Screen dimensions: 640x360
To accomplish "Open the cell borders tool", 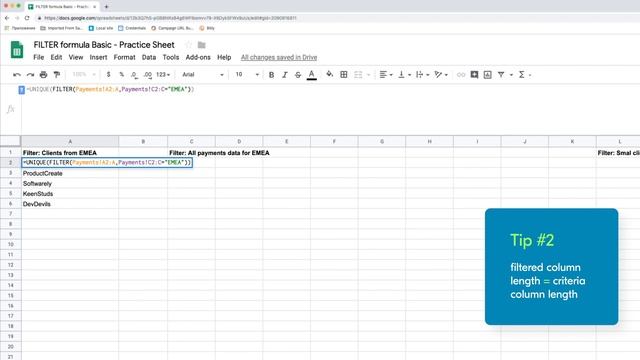I will pos(344,75).
